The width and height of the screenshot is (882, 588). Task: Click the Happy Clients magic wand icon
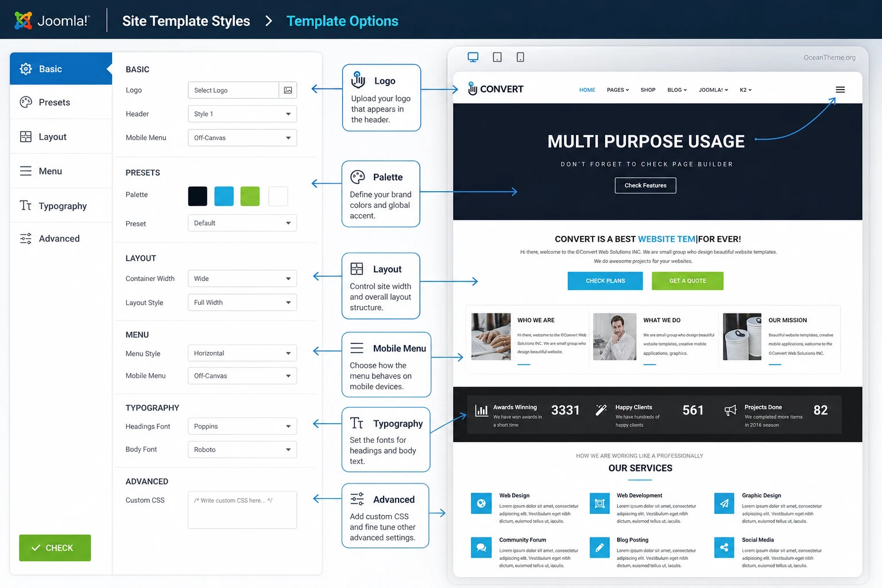click(x=601, y=409)
